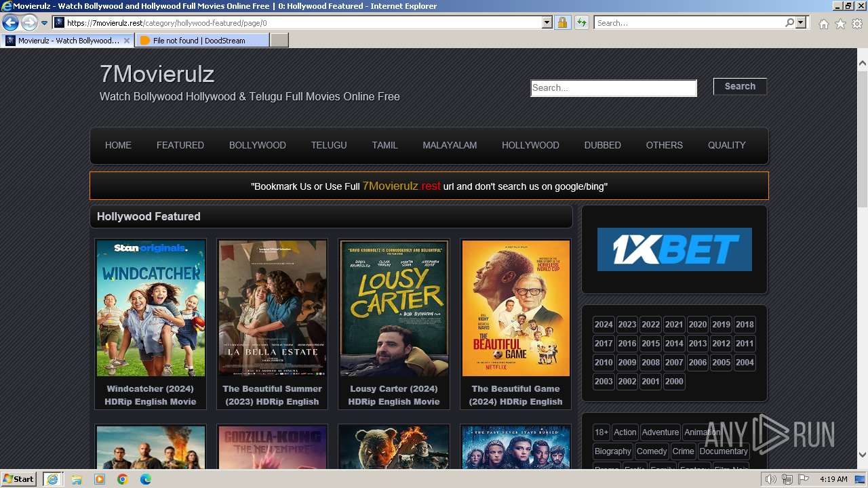Open Chrome from the taskbar
Image resolution: width=868 pixels, height=488 pixels.
[x=123, y=479]
